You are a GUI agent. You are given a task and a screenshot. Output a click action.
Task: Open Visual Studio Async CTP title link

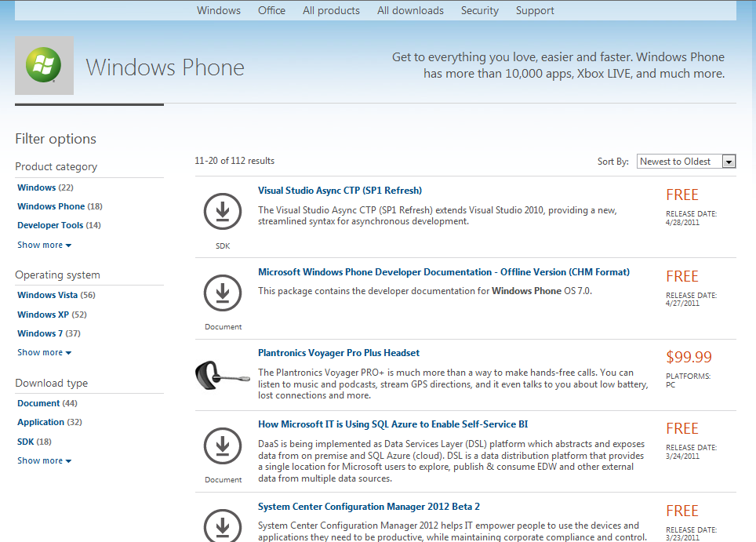340,191
